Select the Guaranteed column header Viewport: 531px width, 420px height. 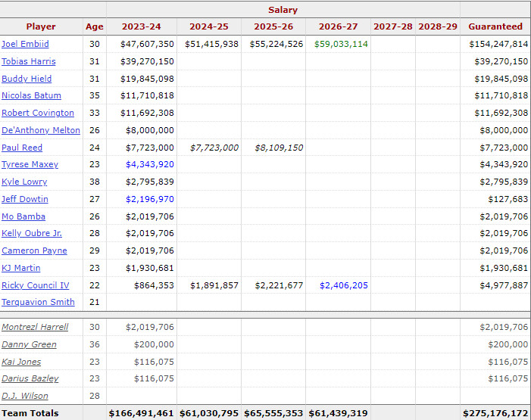coord(495,26)
